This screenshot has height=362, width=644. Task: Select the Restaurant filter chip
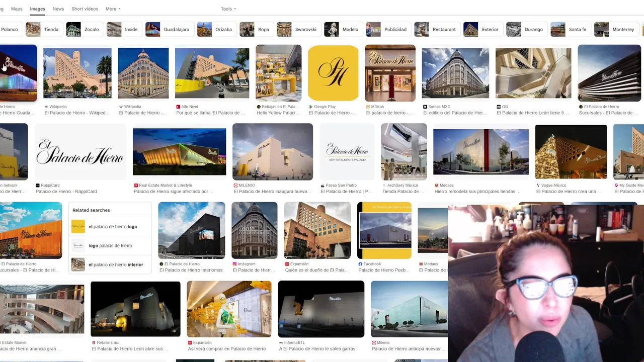(436, 29)
